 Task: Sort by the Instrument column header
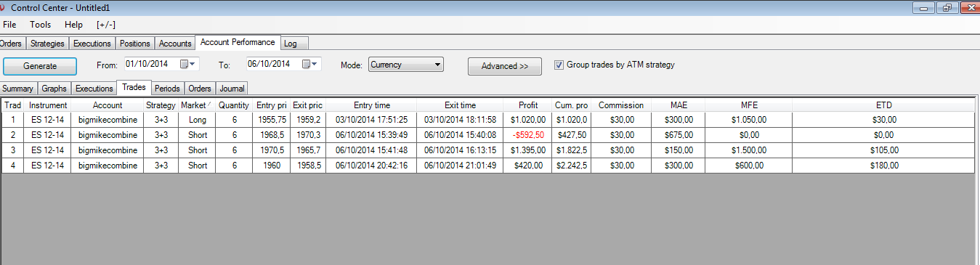pyautogui.click(x=48, y=105)
